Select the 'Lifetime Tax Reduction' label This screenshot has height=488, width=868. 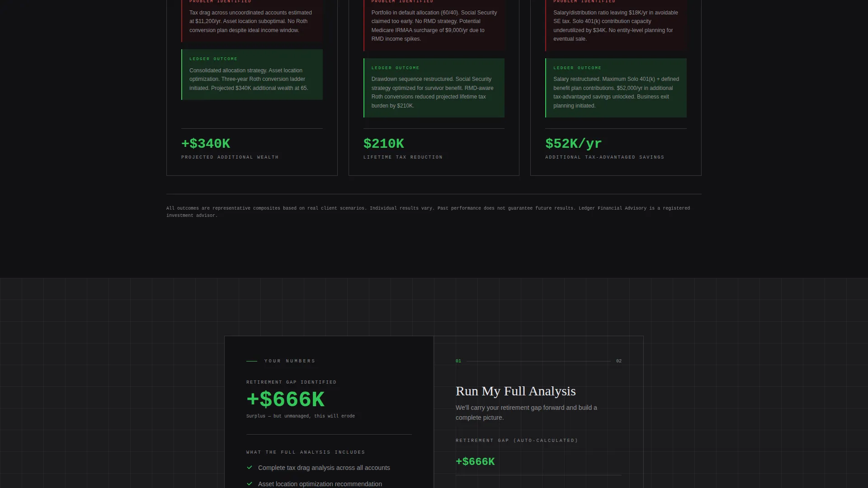(403, 157)
